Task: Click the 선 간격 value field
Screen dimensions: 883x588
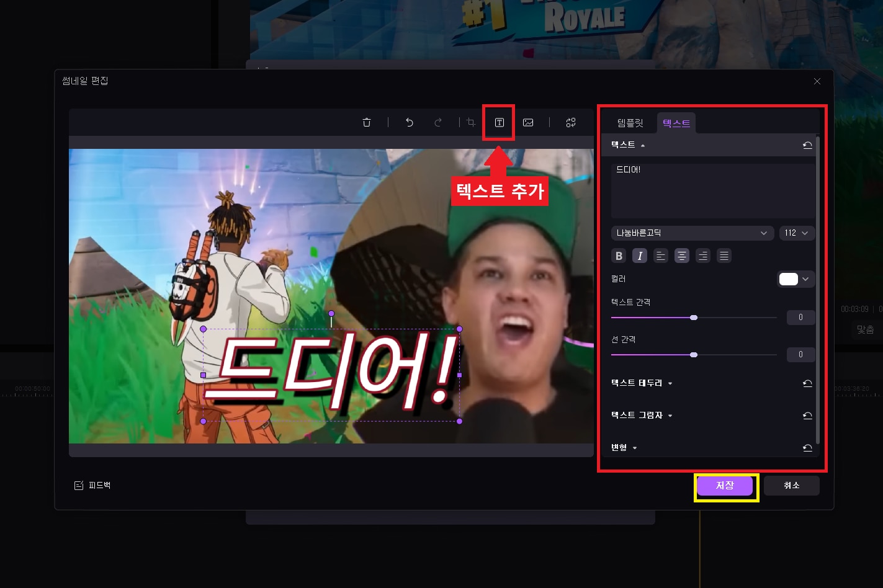Action: point(800,355)
